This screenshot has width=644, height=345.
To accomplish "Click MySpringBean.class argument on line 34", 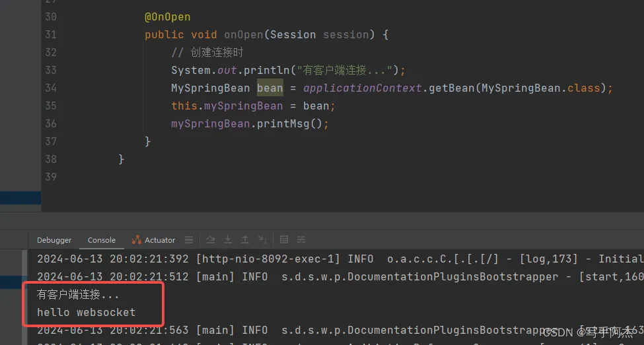I will tap(541, 88).
